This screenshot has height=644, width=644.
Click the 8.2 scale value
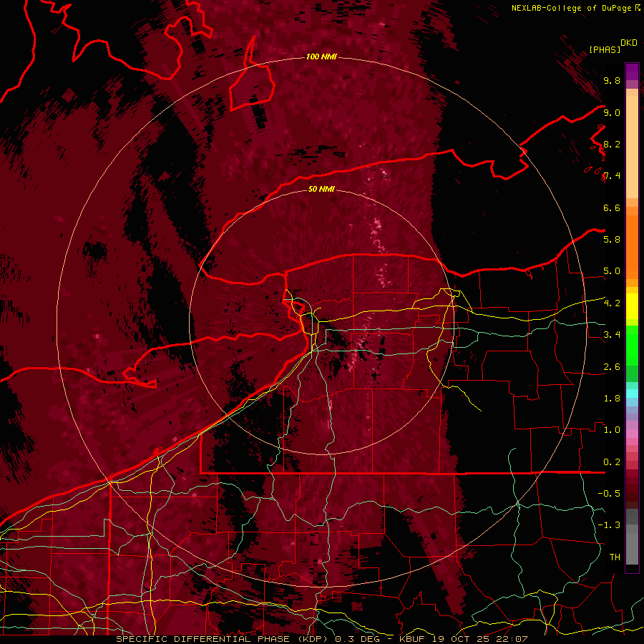(612, 144)
